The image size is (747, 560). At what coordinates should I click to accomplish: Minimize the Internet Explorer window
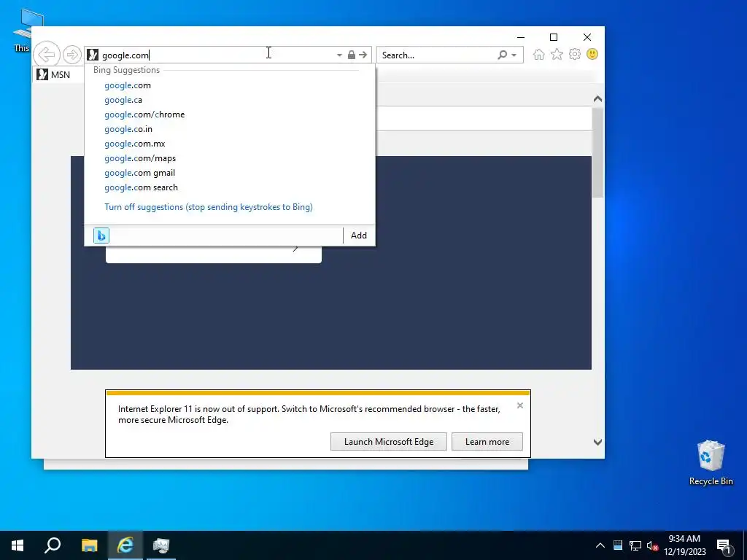(x=521, y=37)
